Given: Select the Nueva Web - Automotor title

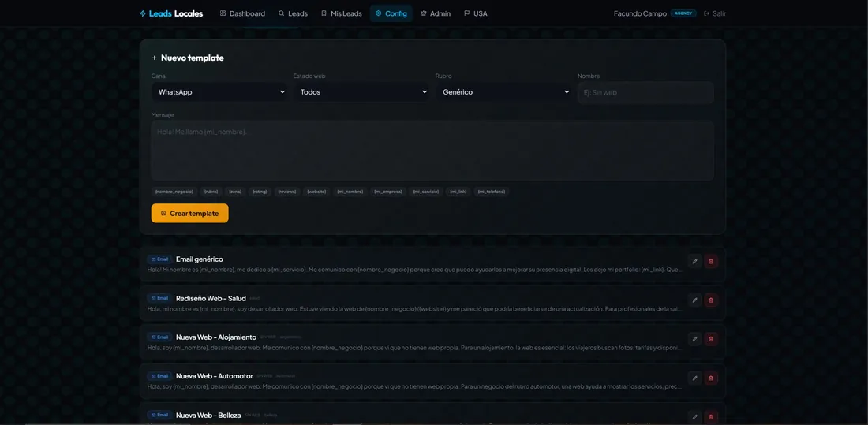Looking at the screenshot, I should (x=214, y=376).
